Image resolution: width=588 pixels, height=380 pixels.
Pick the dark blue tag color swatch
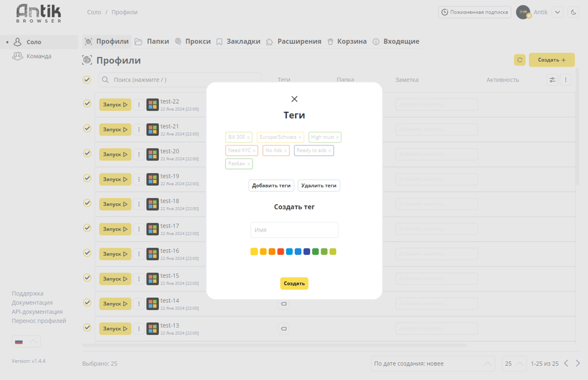click(307, 252)
